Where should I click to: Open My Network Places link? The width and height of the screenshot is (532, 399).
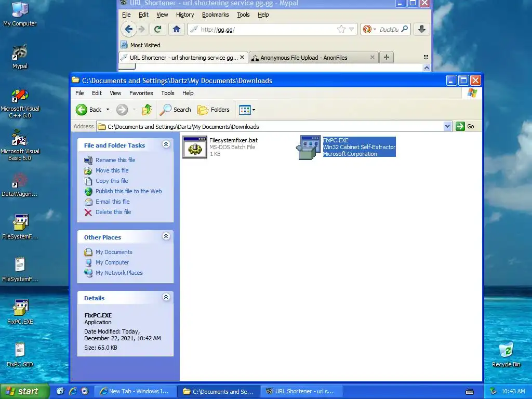click(x=119, y=273)
